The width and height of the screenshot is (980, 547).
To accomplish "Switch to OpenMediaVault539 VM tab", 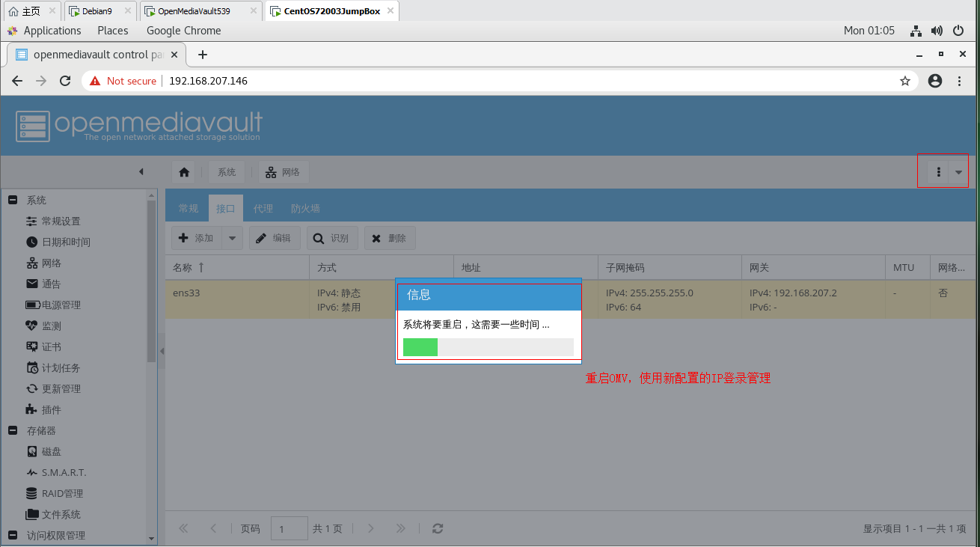I will click(200, 11).
